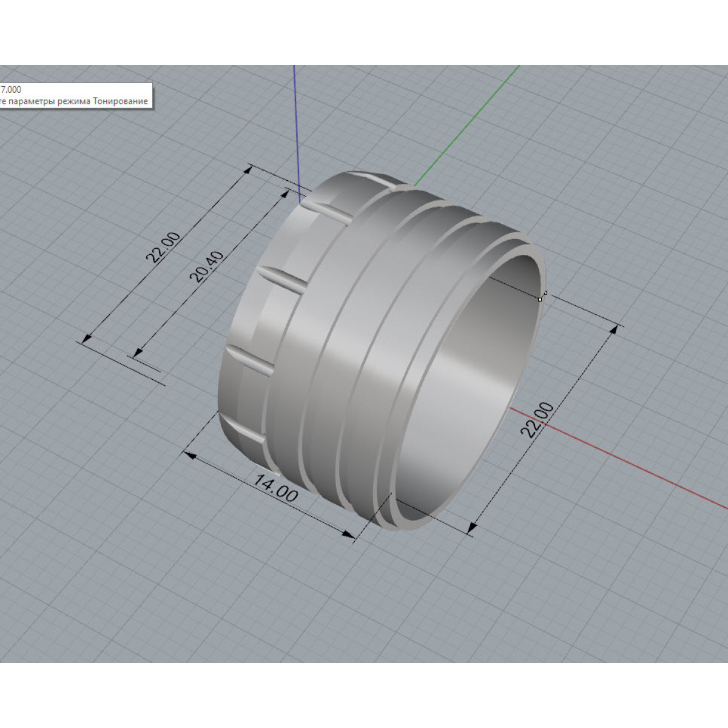Click left arrowhead of the 14.00 dimension
The width and height of the screenshot is (728, 728).
pyautogui.click(x=190, y=454)
